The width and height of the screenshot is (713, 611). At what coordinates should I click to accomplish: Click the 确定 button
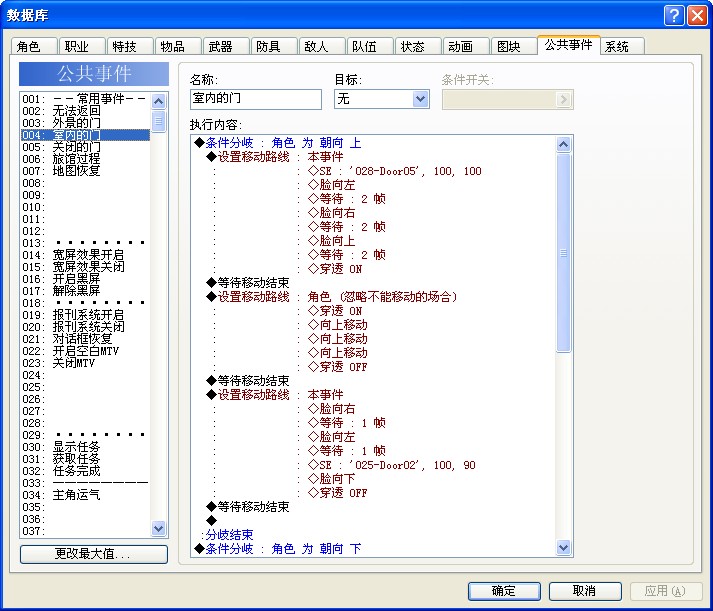(504, 591)
